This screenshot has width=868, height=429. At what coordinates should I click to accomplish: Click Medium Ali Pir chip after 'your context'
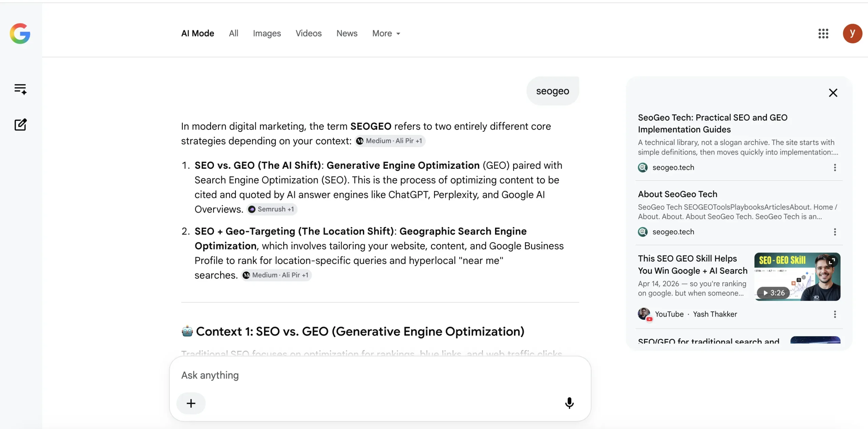point(390,141)
